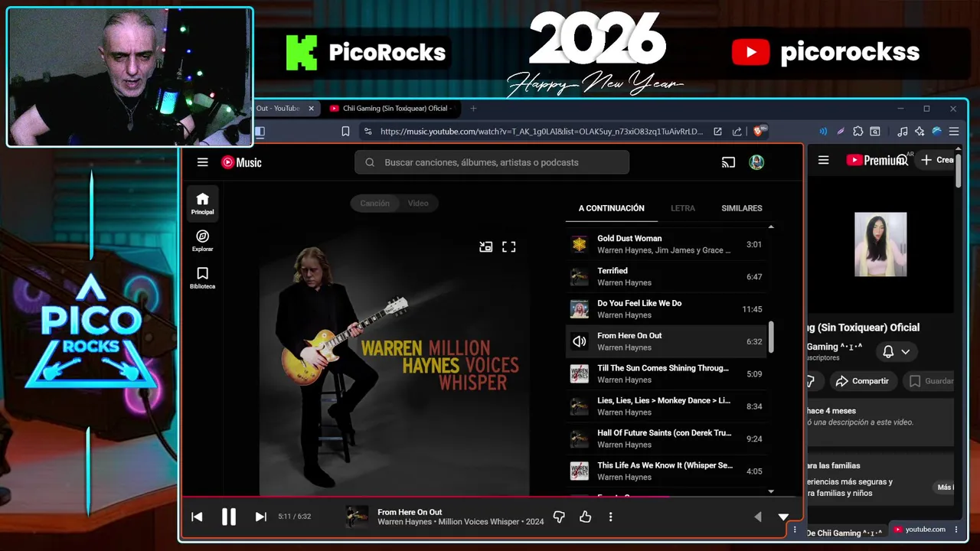Switch to Canción mode
Screen dimensions: 980x551
tap(375, 203)
